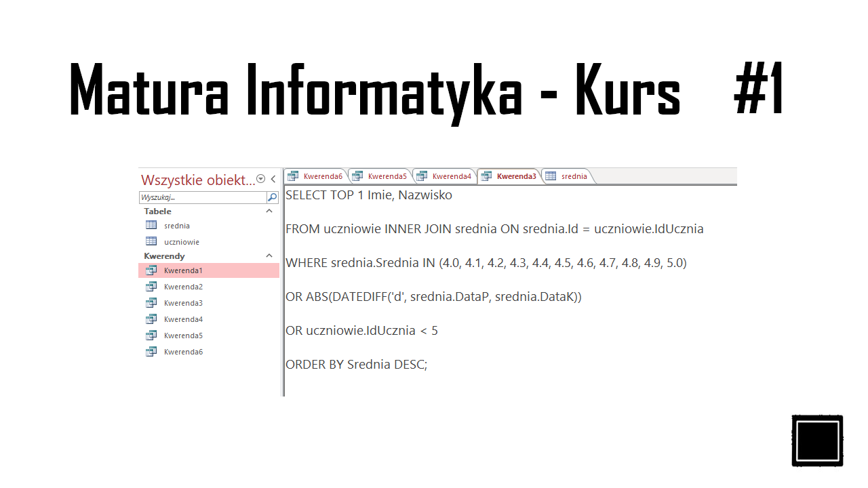This screenshot has width=868, height=488.
Task: Collapse the navigation pane with the shutter arrow
Action: (273, 179)
